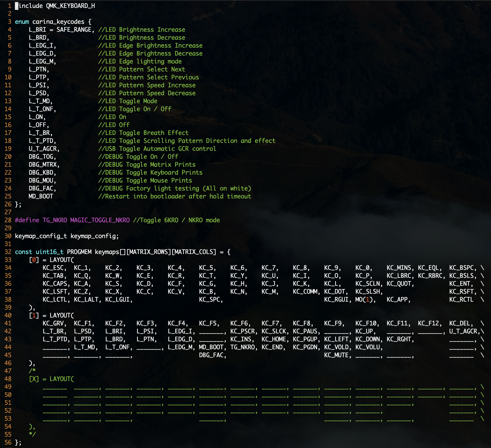Click MAGIC_TOGGLE_NKRO on line 28

click(x=100, y=220)
